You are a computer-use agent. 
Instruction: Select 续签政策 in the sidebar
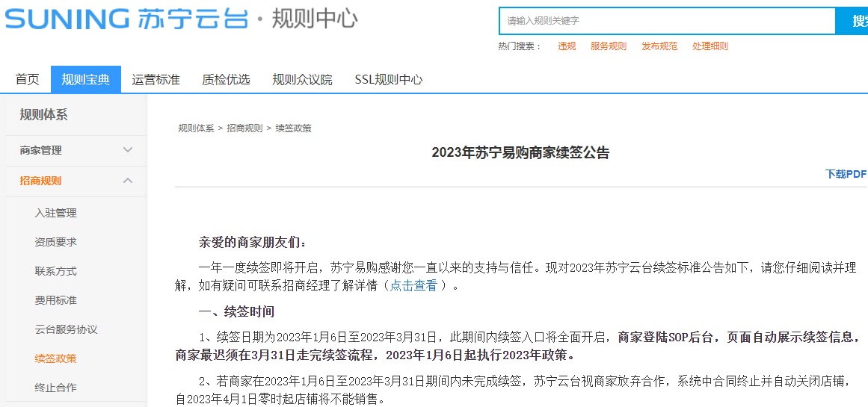(x=55, y=358)
